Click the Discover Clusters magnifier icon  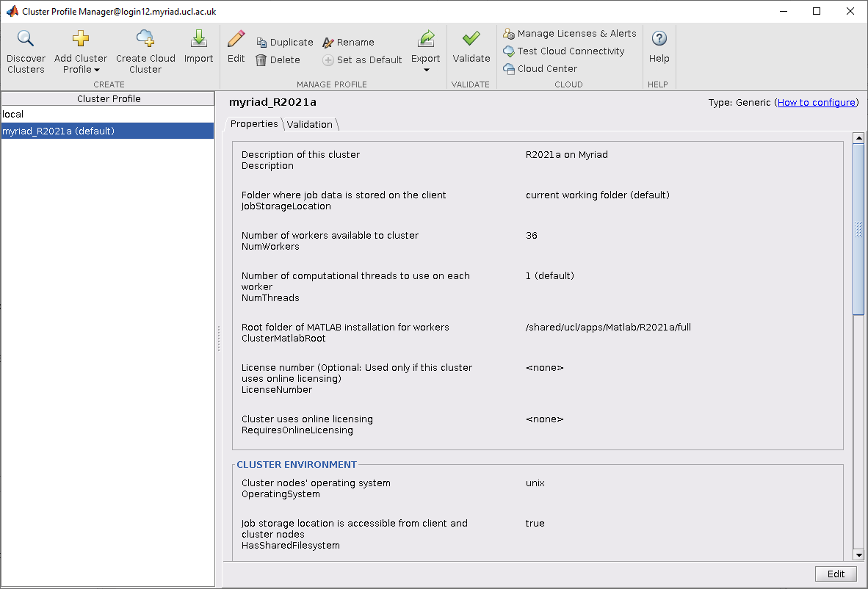pyautogui.click(x=26, y=38)
